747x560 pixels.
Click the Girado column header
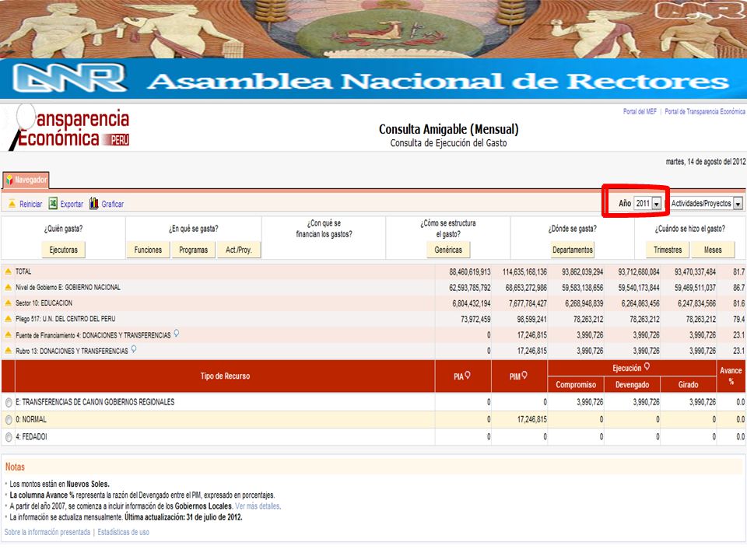click(688, 384)
